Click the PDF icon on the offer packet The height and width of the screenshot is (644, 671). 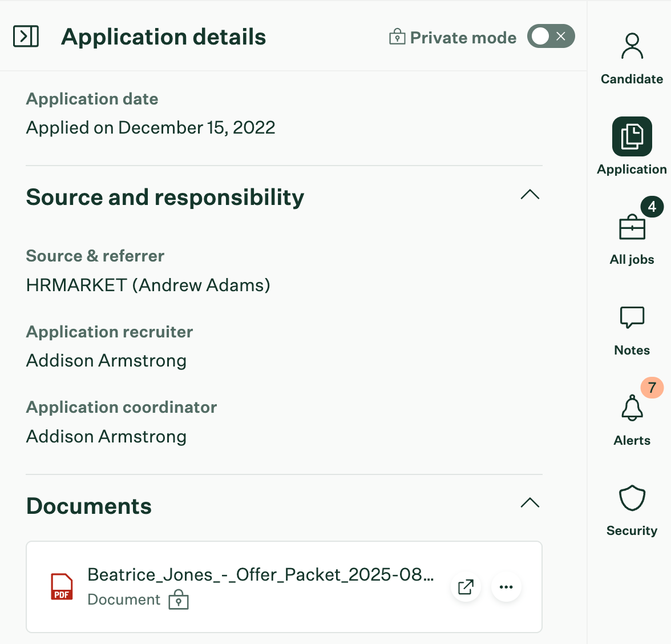pos(61,586)
